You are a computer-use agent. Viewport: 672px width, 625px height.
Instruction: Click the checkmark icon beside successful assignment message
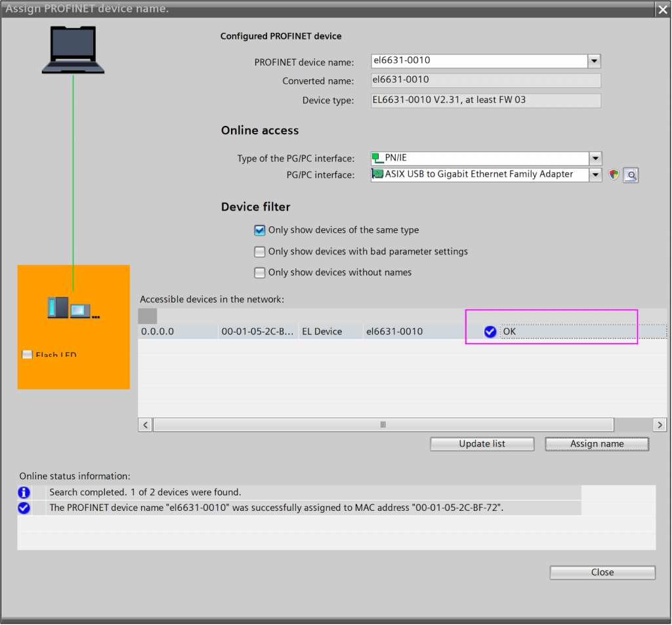coord(24,508)
